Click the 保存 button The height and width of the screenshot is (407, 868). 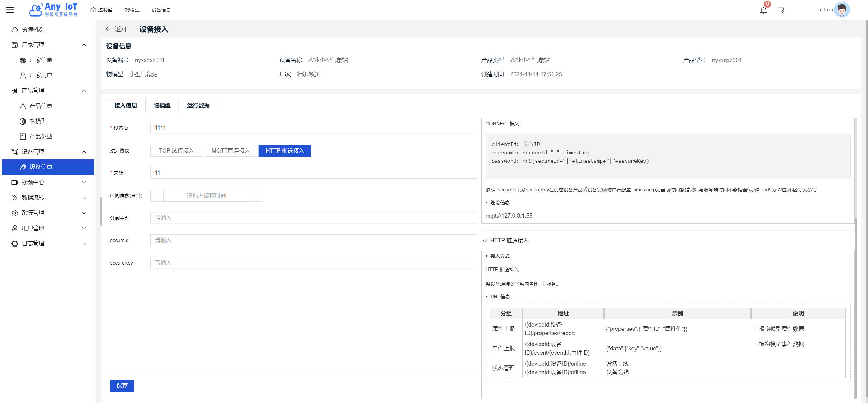tap(122, 386)
